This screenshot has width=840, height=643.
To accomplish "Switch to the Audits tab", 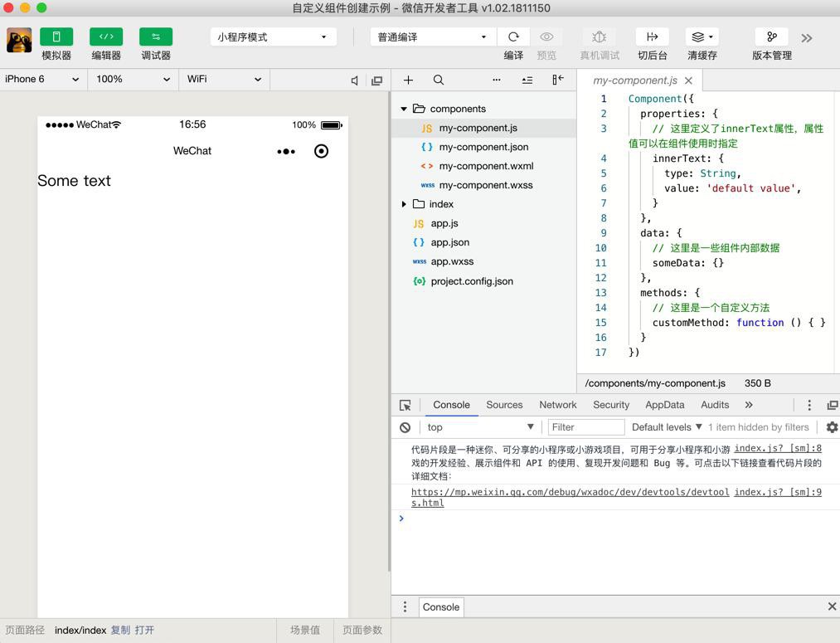I will (x=715, y=405).
